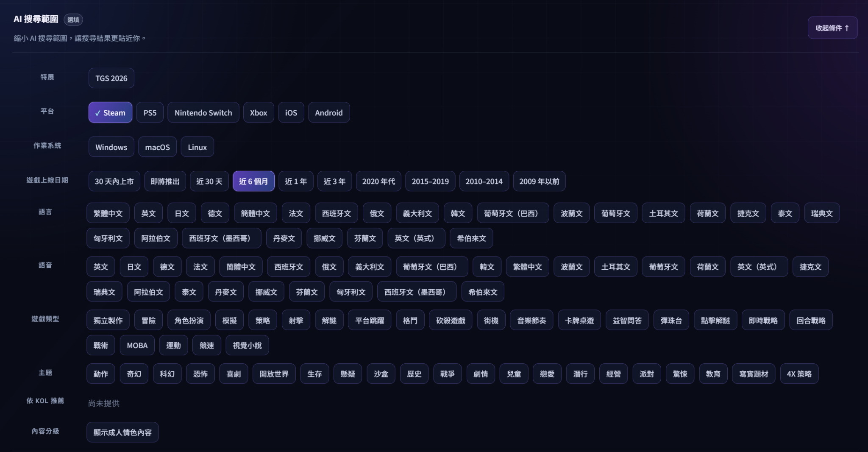The width and height of the screenshot is (868, 452).
Task: Select 捷克文 in the 語音 voice row
Action: (x=810, y=266)
